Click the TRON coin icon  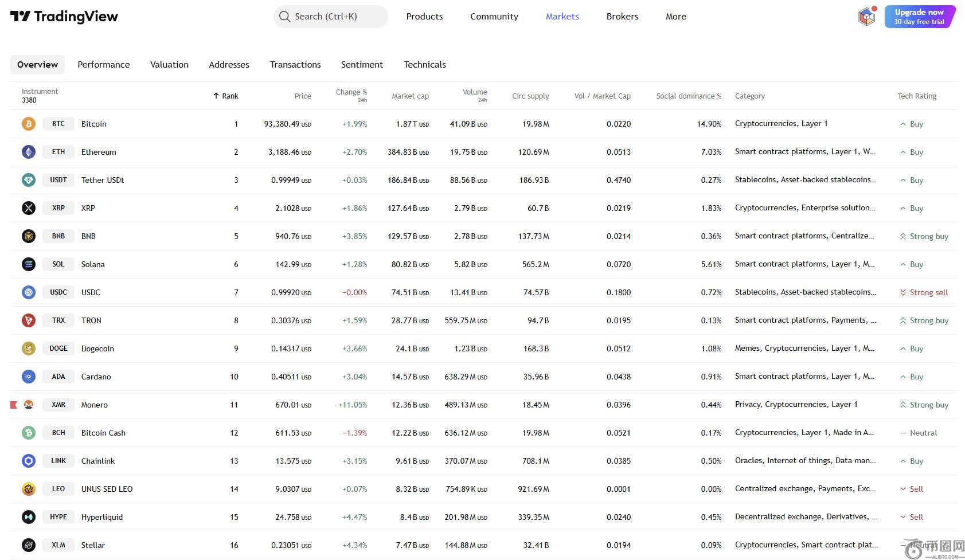tap(29, 320)
